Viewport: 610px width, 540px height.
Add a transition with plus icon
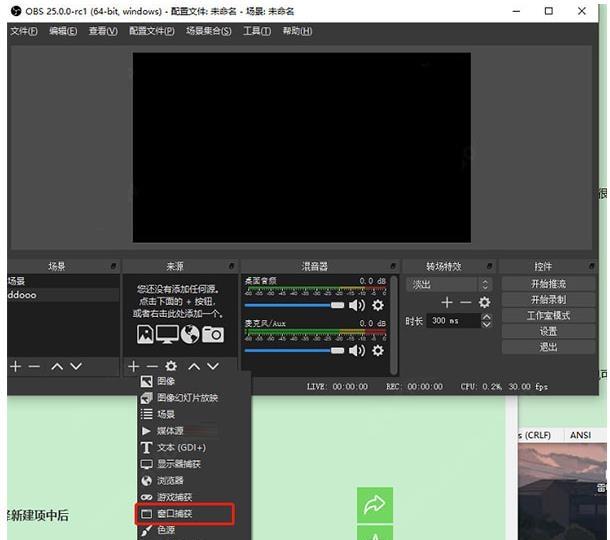447,302
